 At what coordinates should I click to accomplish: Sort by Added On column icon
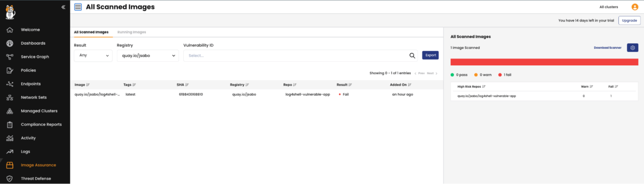coord(410,85)
